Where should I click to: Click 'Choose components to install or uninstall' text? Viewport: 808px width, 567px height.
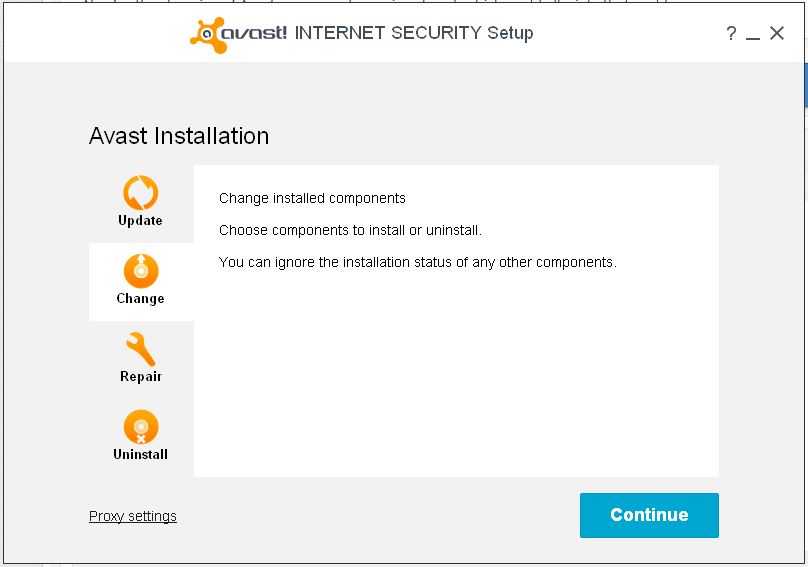pyautogui.click(x=350, y=230)
